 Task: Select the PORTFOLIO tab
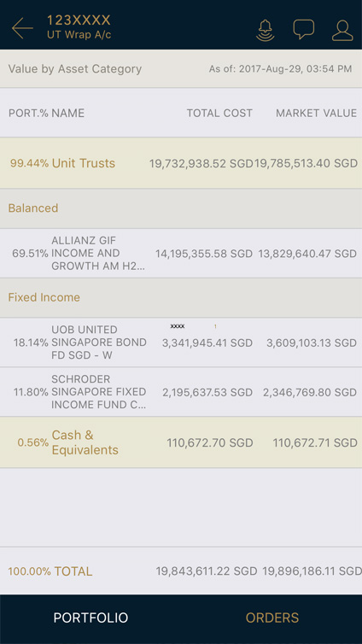click(x=90, y=618)
